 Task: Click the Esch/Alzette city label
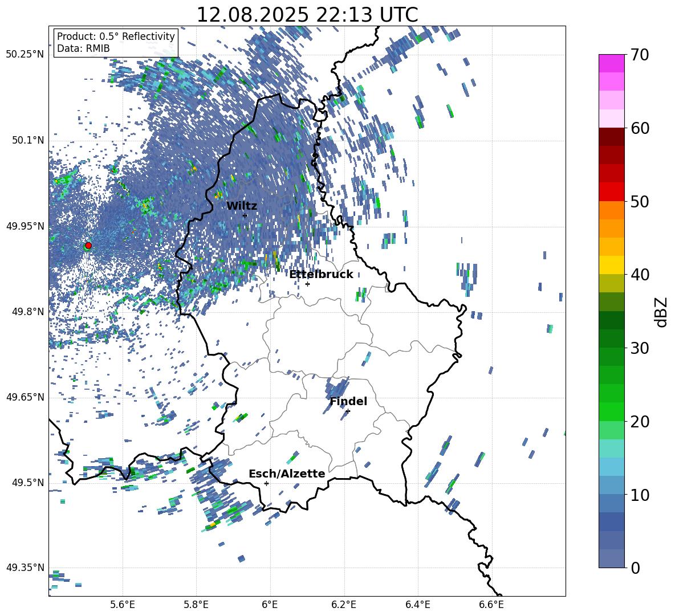(287, 474)
